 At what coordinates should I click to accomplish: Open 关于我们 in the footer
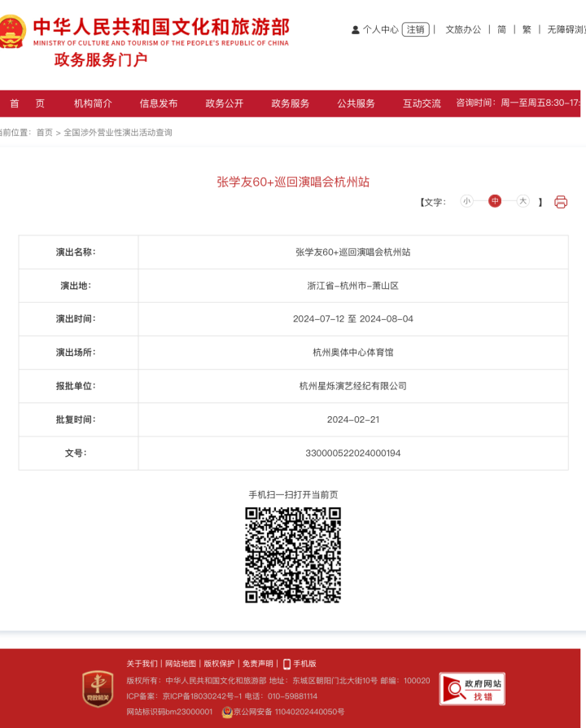pyautogui.click(x=142, y=664)
